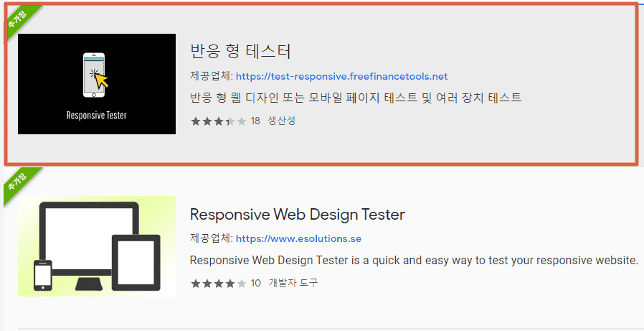Screen dimensions: 644x331
Task: Click the phone icon in the Responsive Tester thumbnail
Action: (x=90, y=74)
